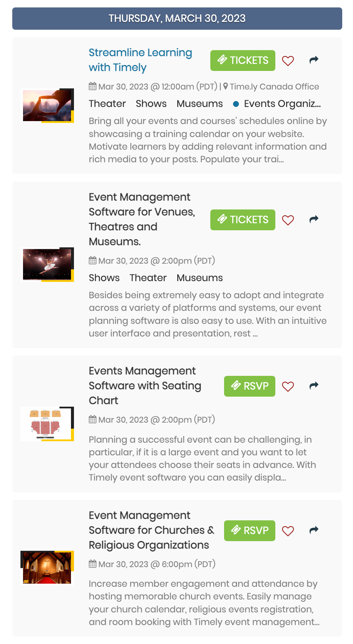353x644 pixels.
Task: Favorite the Streamline Learning event with heart icon
Action: (288, 61)
